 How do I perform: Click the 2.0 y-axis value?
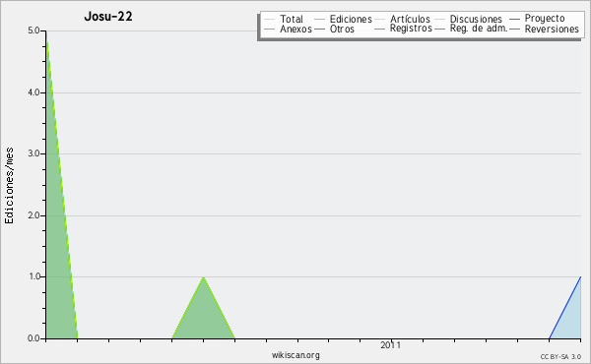coord(33,215)
